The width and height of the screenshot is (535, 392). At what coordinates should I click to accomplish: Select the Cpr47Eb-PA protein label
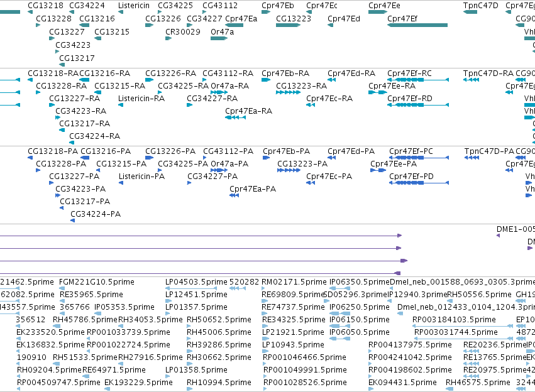tap(286, 151)
